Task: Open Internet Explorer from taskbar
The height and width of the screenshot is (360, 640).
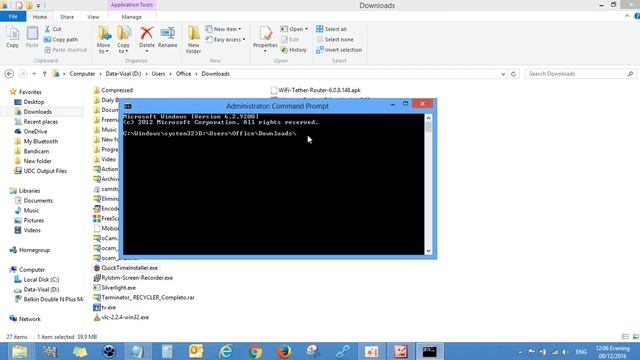Action: tap(226, 351)
